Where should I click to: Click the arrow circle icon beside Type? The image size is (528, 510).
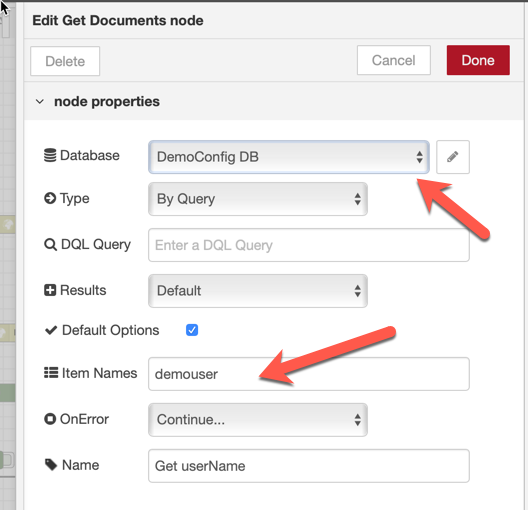click(50, 198)
